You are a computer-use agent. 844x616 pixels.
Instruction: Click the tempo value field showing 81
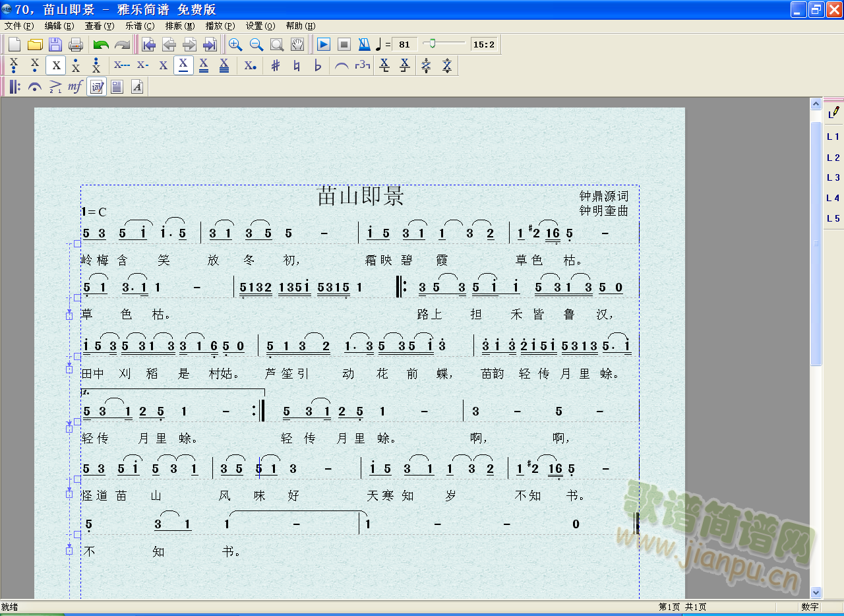[404, 45]
